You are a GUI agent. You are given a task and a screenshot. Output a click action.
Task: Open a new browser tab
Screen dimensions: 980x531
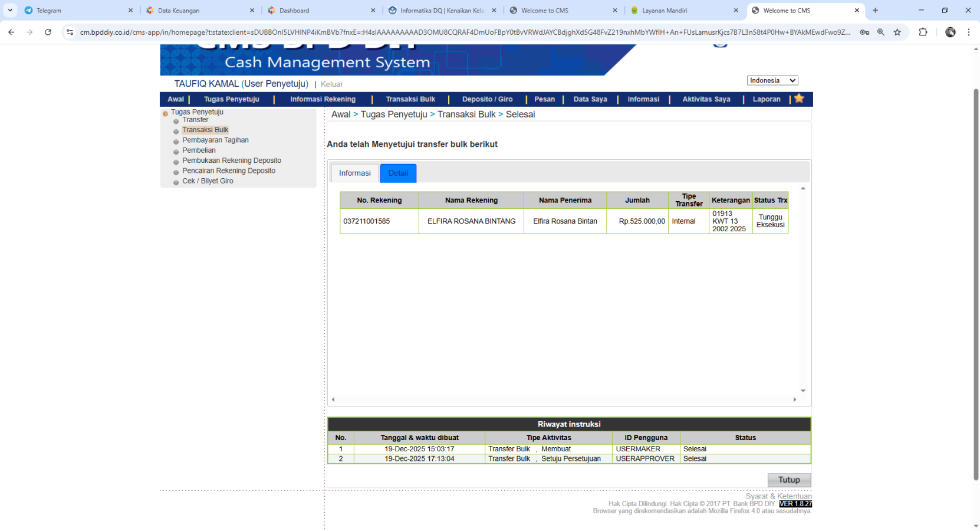coord(875,11)
